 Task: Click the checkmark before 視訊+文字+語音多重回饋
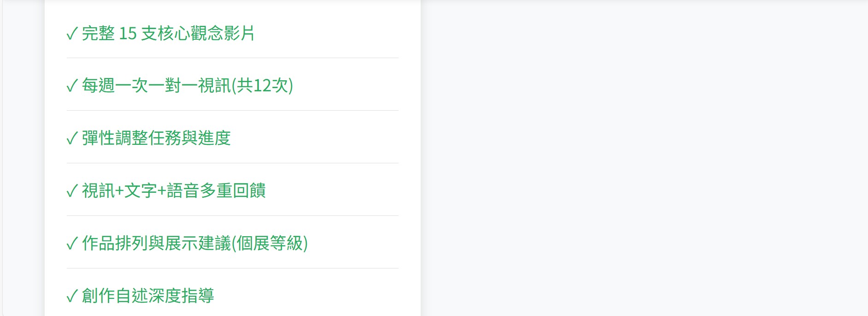[x=72, y=191]
